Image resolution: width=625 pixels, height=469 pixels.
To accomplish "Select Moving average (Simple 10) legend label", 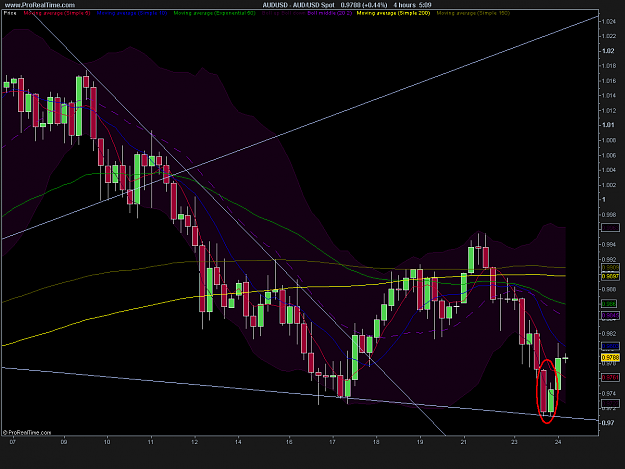I will (x=132, y=13).
